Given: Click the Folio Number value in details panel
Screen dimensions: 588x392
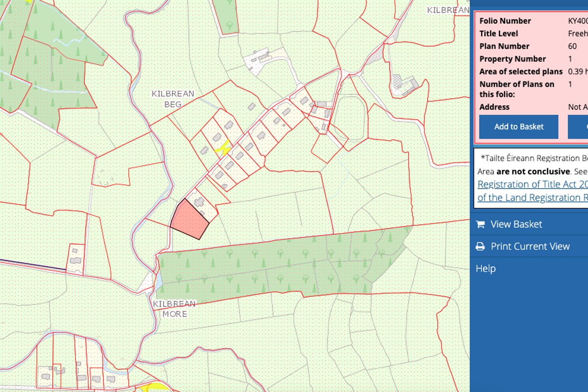Looking at the screenshot, I should pos(577,21).
